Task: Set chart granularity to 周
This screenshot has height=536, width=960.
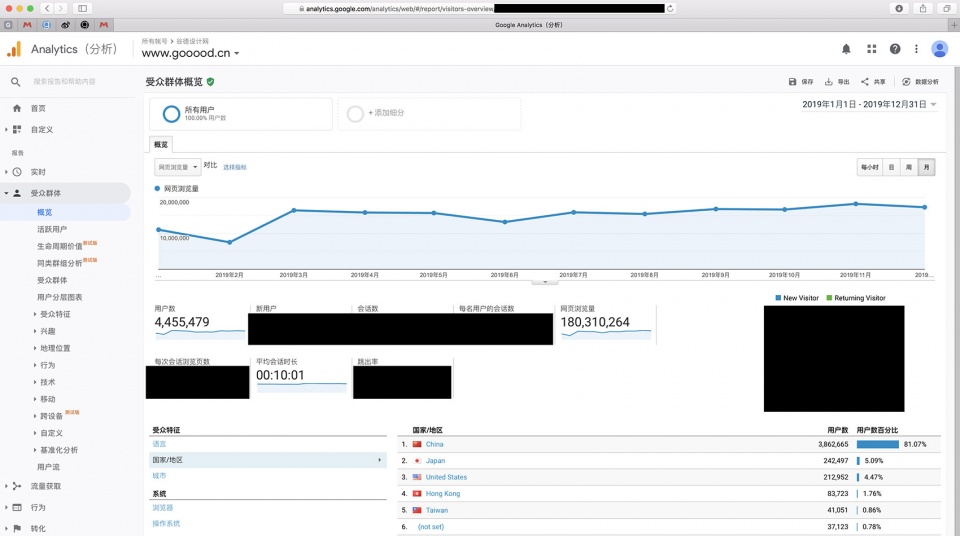Action: (x=909, y=167)
